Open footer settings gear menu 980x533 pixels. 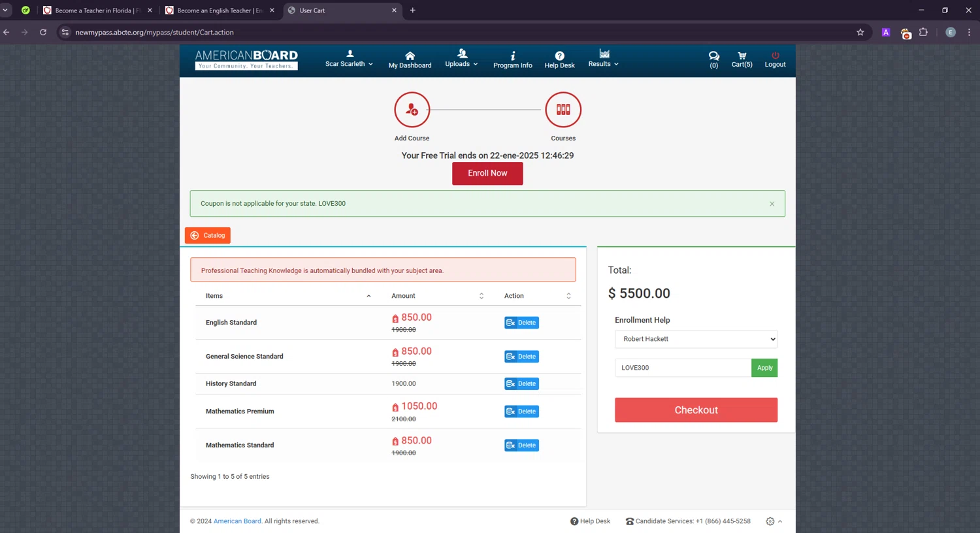coord(774,521)
